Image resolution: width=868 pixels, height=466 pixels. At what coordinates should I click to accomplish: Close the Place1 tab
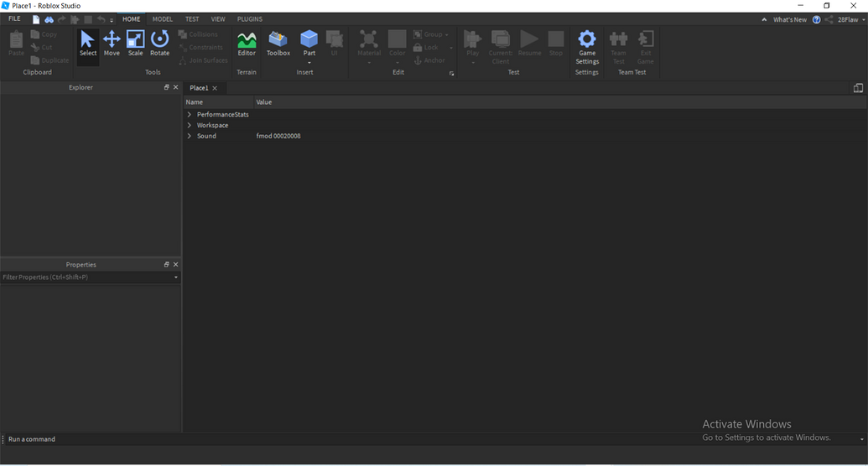(x=215, y=88)
